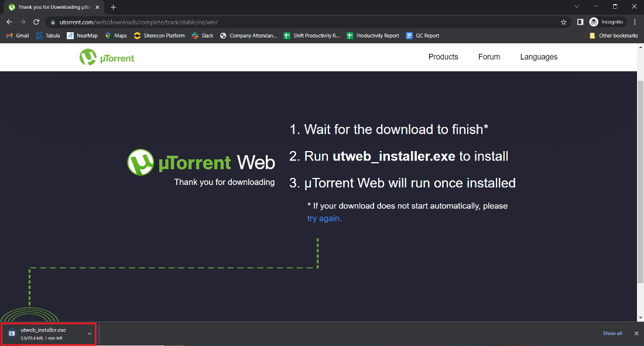The width and height of the screenshot is (644, 346).
Task: Open the Products menu
Action: coord(443,57)
